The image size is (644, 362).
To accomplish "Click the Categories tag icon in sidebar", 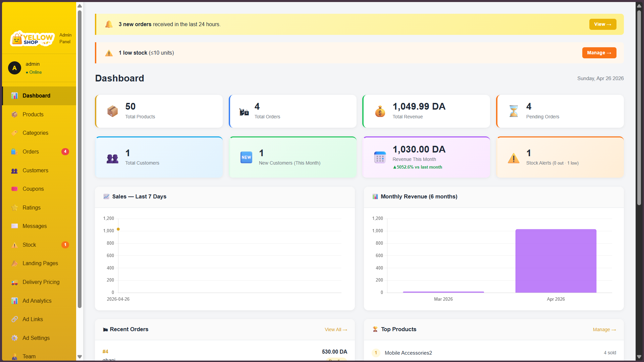I will coord(14,133).
